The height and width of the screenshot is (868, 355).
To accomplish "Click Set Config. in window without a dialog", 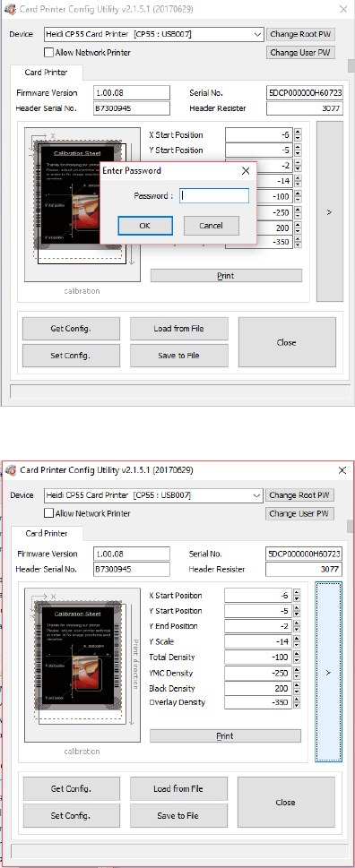I will click(x=71, y=815).
